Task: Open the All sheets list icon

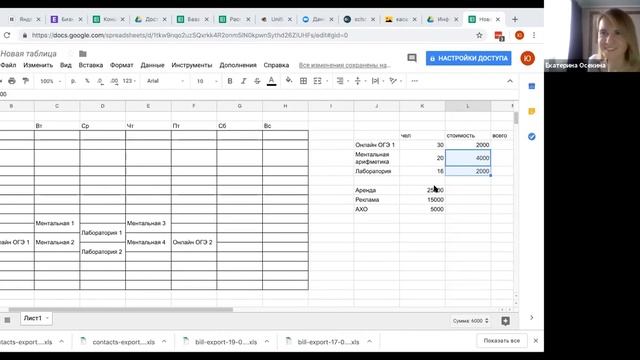Action: click(x=7, y=320)
